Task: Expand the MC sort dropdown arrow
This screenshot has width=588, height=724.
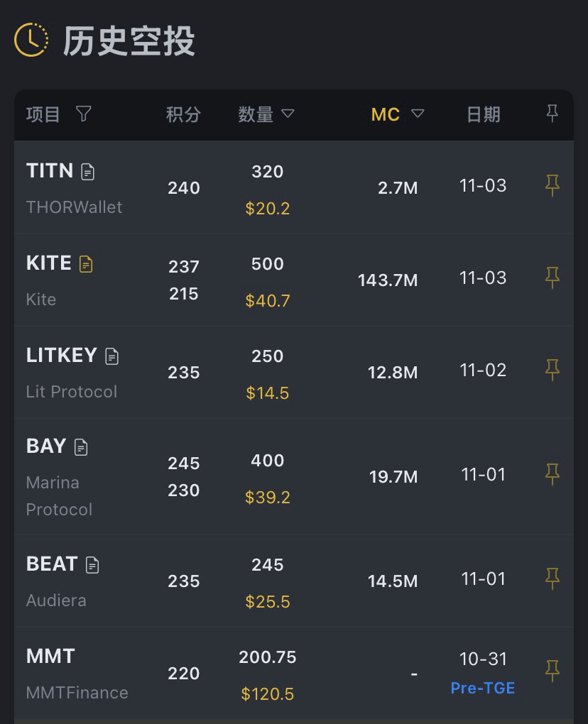Action: (x=418, y=114)
